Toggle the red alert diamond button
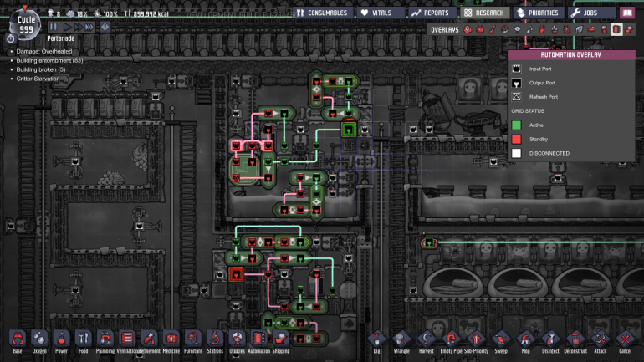The width and height of the screenshot is (644, 362). tap(105, 27)
